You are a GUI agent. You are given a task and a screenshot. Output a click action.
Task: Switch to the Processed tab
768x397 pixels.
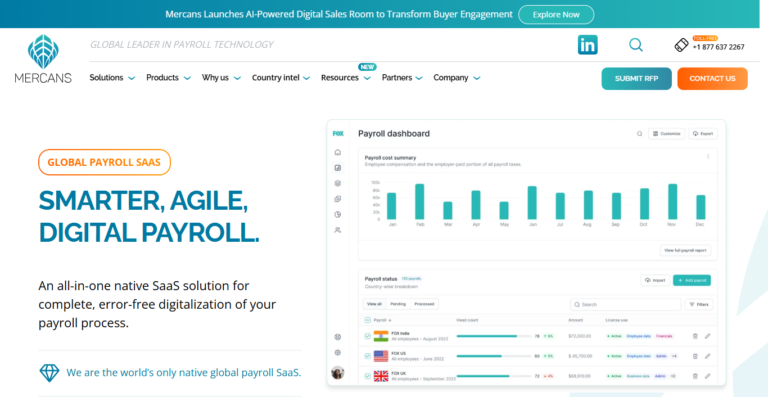pyautogui.click(x=424, y=304)
